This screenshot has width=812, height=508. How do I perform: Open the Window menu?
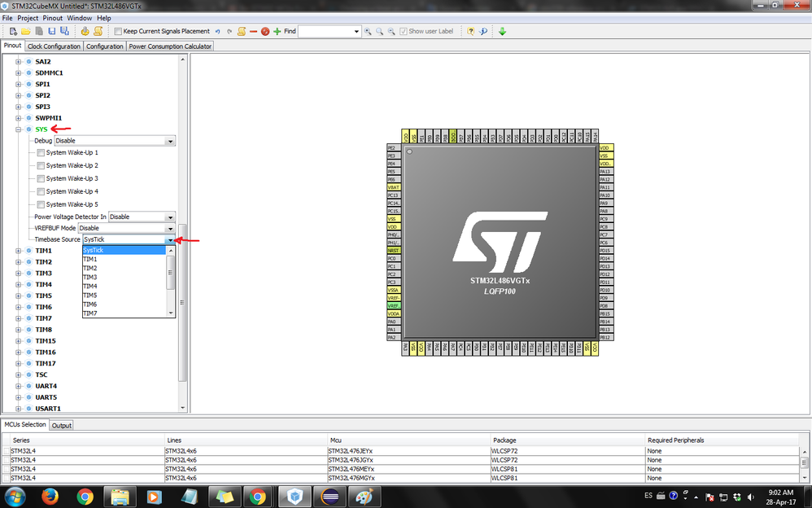79,18
